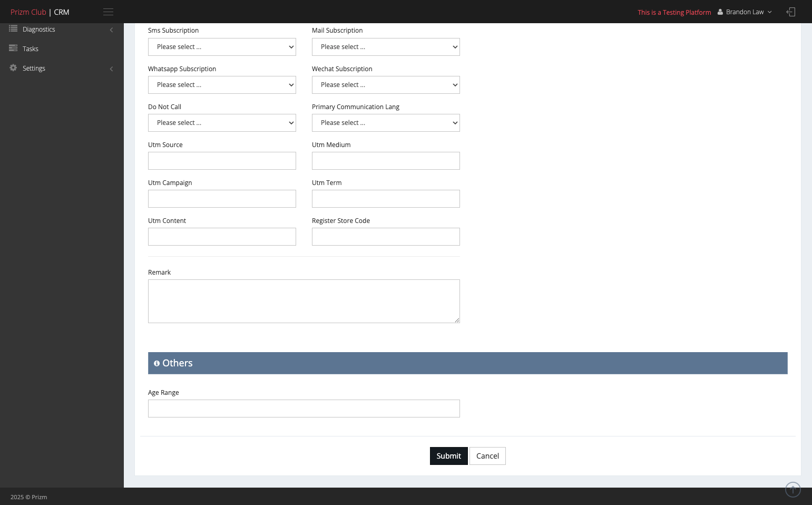Click the info icon in the Others header
Screen dimensions: 812x505
[156, 364]
